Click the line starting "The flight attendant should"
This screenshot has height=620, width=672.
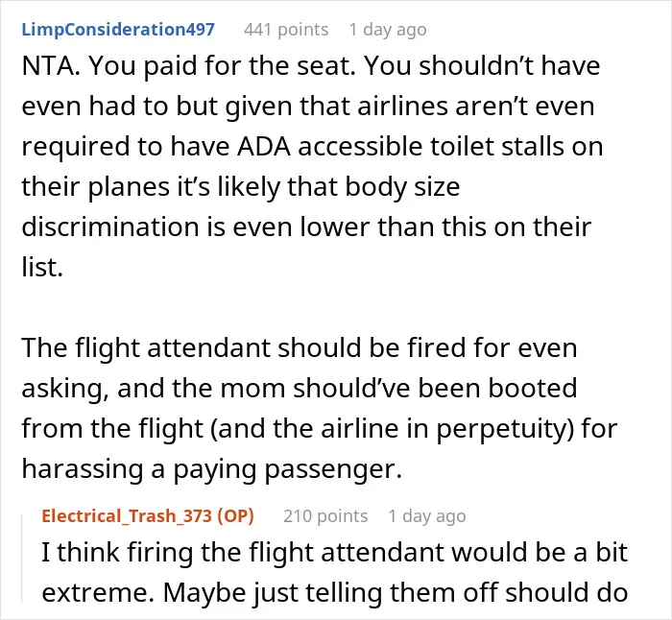[x=300, y=348]
